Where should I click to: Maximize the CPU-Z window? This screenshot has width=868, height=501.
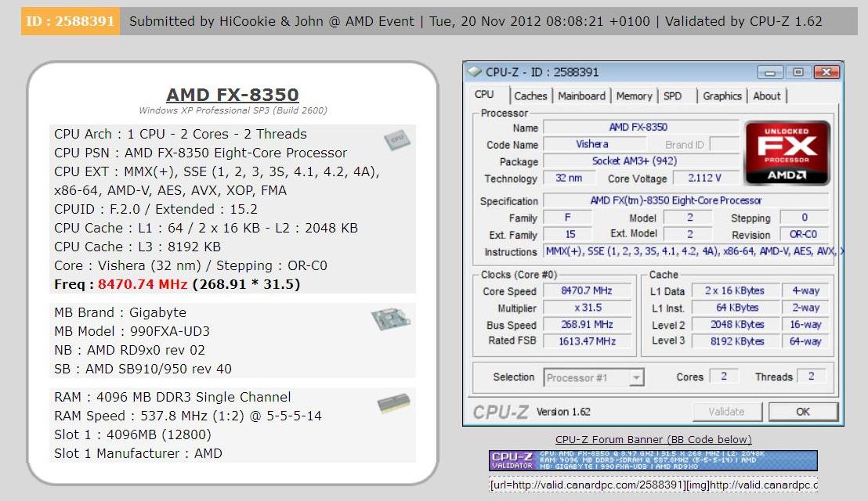point(797,73)
